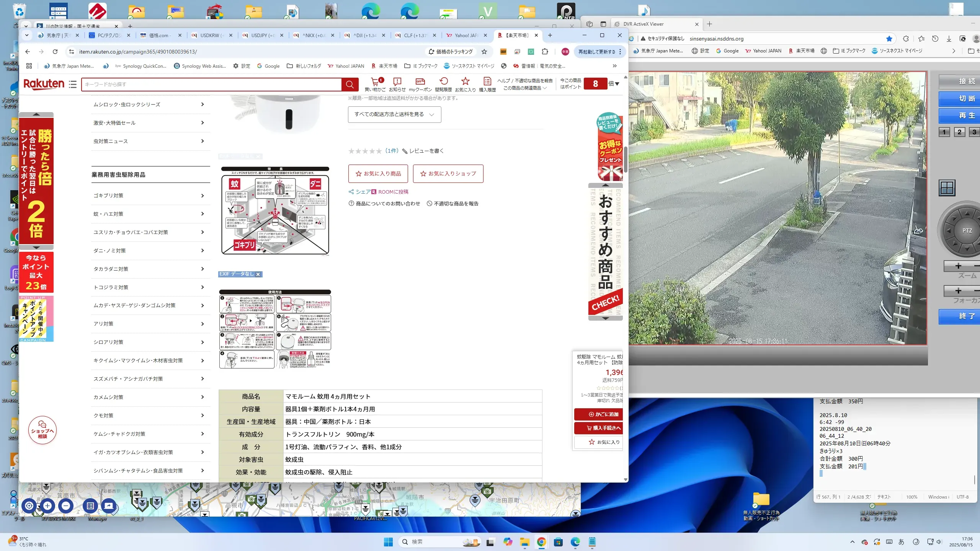
Task: Click the Rakuten keyword search field
Action: 211,84
